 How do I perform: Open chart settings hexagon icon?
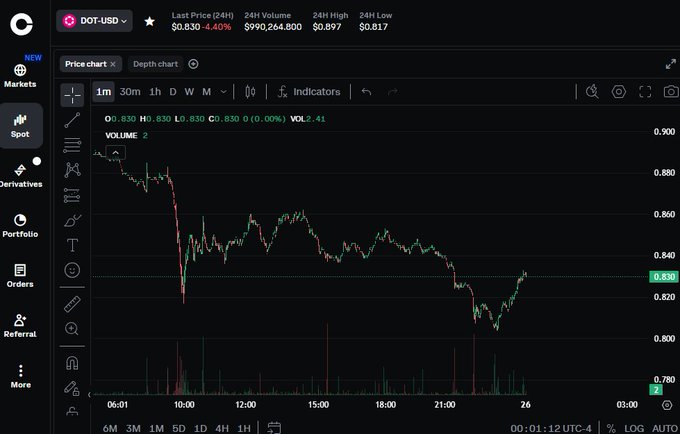pyautogui.click(x=619, y=91)
